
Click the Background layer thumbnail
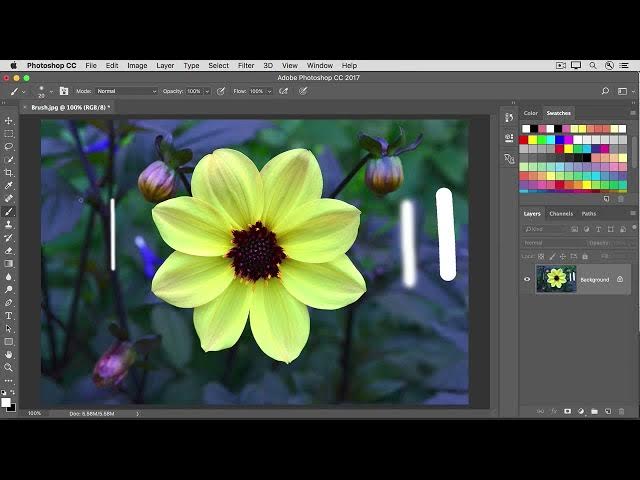pyautogui.click(x=556, y=279)
